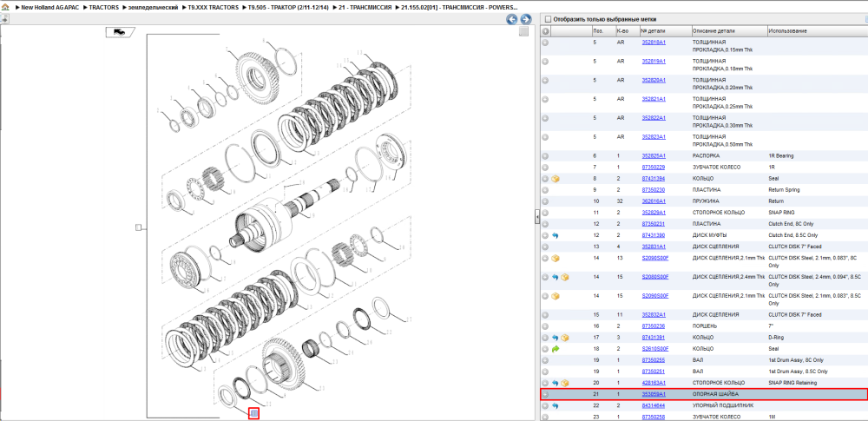Open part number link 352831A1
This screenshot has width=868, height=421.
pyautogui.click(x=654, y=247)
